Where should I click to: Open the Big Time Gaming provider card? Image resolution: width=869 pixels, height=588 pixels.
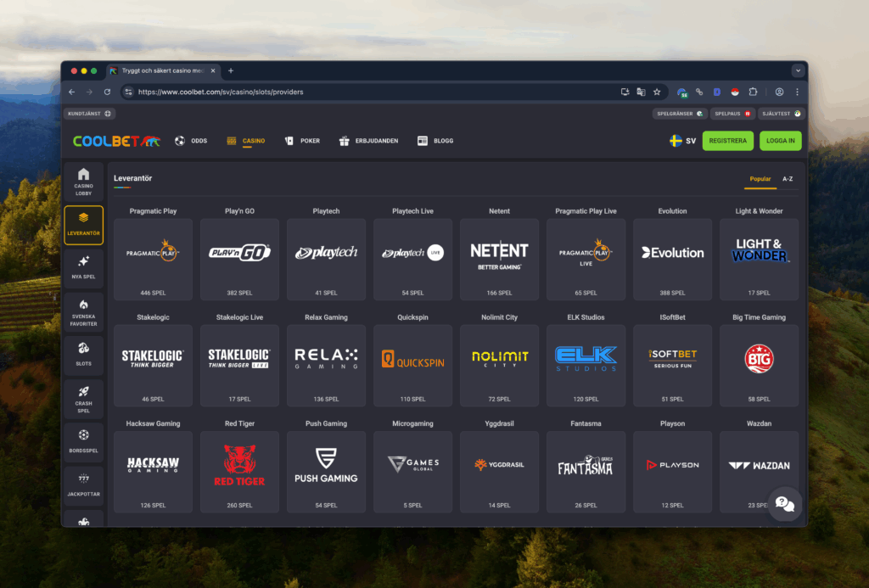pyautogui.click(x=760, y=365)
